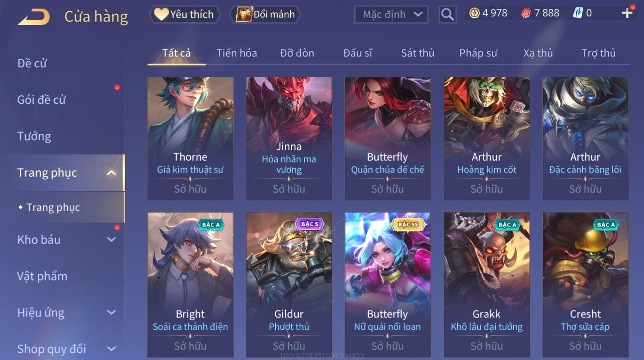
Task: Select Gildur Phượt thủ skin card
Action: (x=289, y=284)
